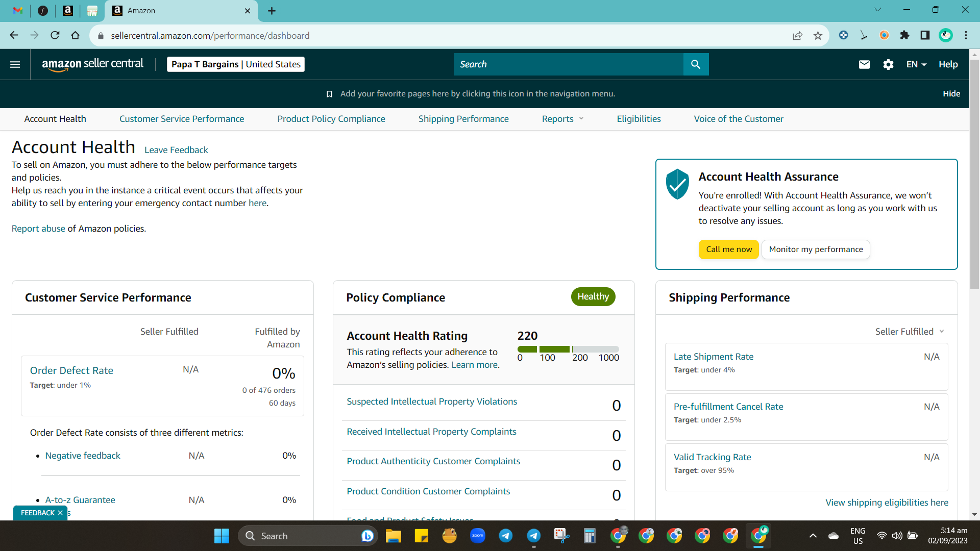The width and height of the screenshot is (980, 551).
Task: Click the emergency contact 'here' link
Action: (257, 203)
